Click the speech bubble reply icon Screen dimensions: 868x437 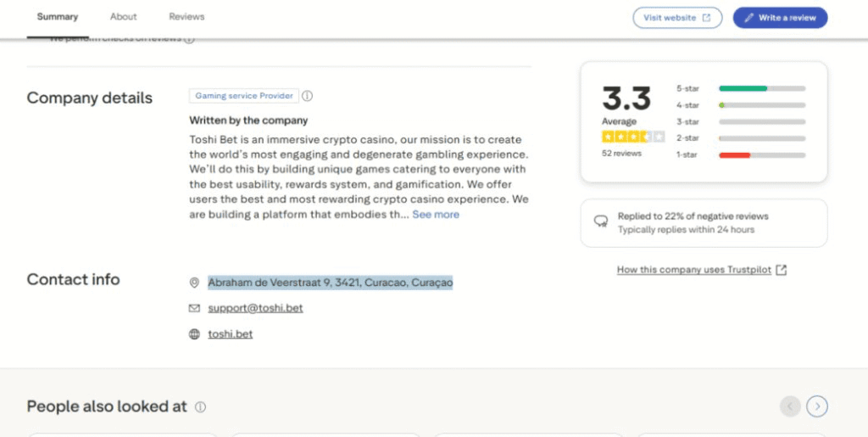pyautogui.click(x=601, y=222)
